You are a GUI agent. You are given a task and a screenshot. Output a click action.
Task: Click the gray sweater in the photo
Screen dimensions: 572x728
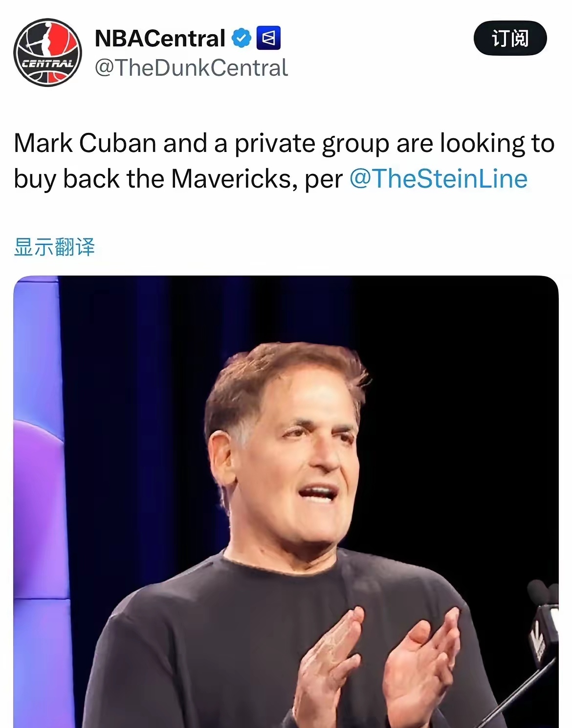pos(205,635)
